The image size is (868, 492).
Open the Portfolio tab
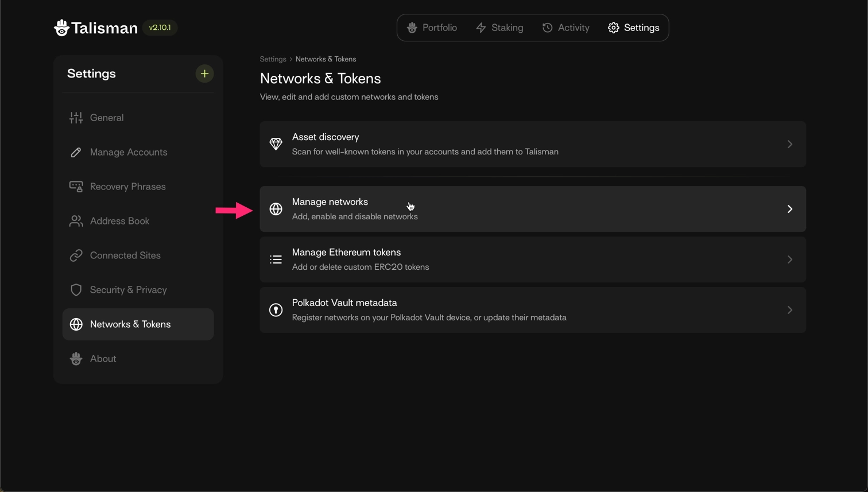[432, 28]
